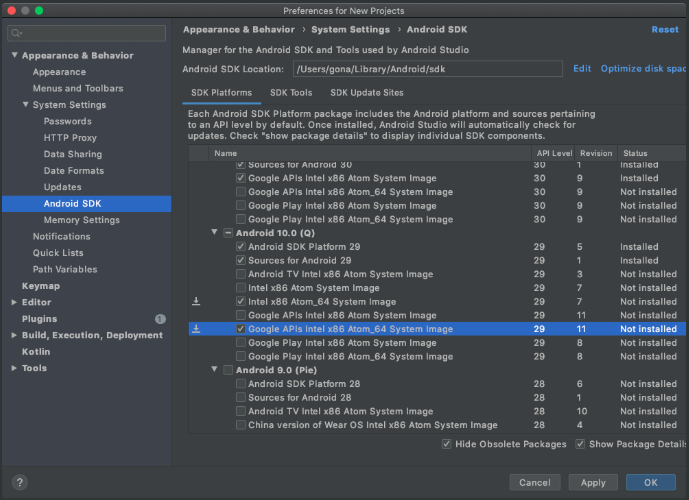Select Android TV Intel x86 Atom System Image API 28 row
This screenshot has width=689, height=500.
437,411
